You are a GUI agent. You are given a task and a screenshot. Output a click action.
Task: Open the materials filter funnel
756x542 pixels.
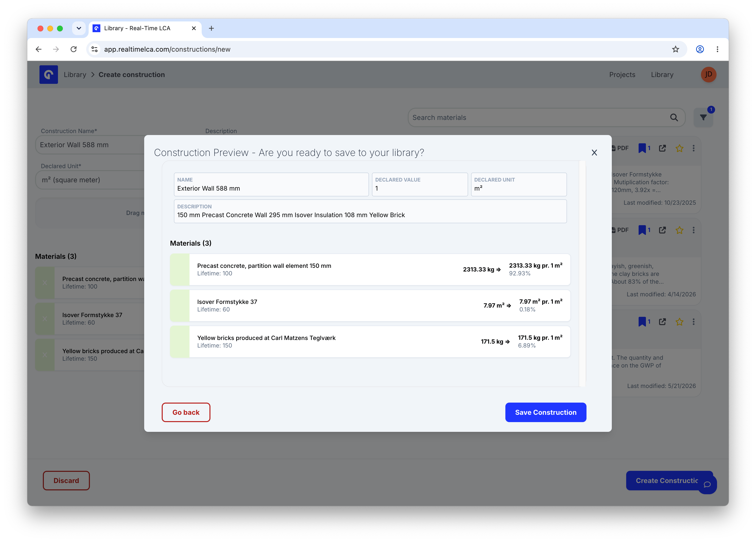(x=703, y=117)
